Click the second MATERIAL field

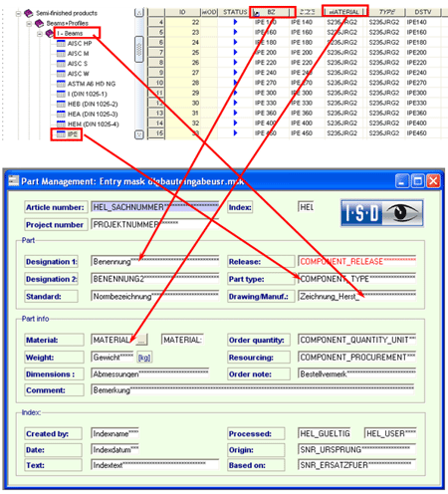(182, 340)
